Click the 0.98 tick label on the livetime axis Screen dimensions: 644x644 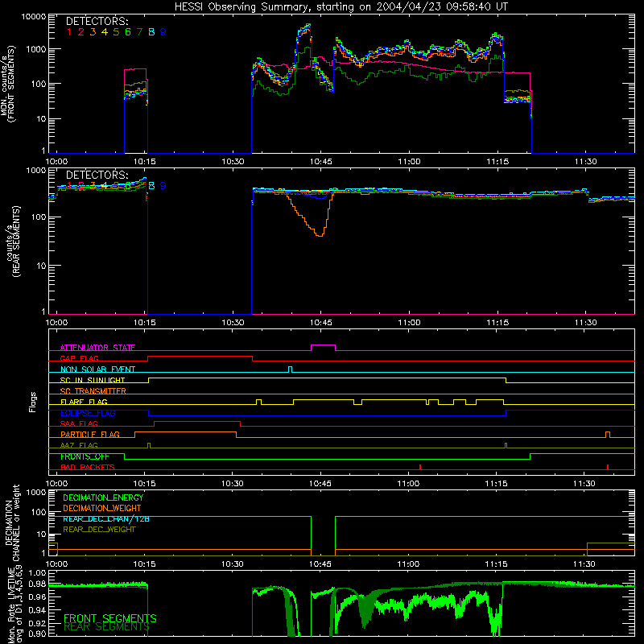tap(37, 584)
